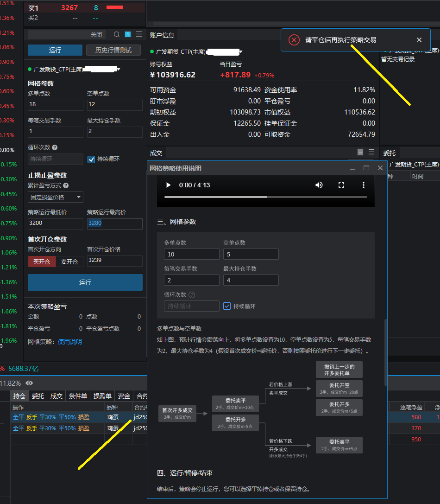Enter fullscreen mode for the tutorial video
The width and height of the screenshot is (440, 504).
(x=341, y=185)
